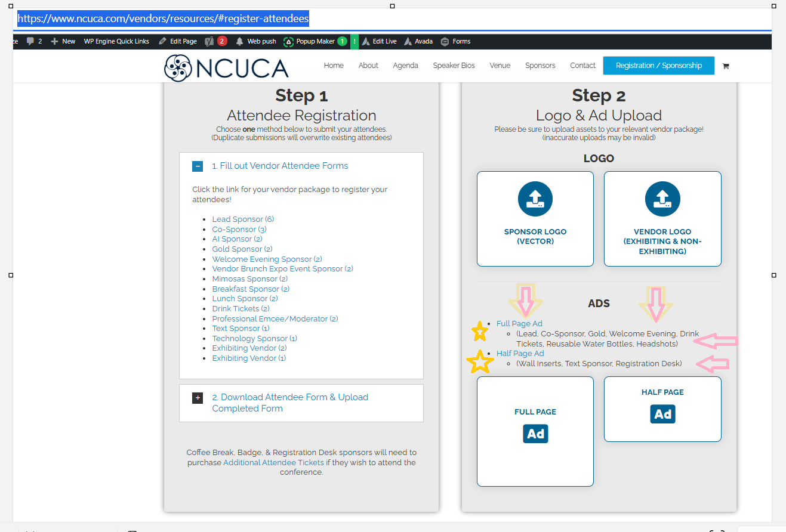
Task: Follow the Additional Attendee Tickets link
Action: pos(273,463)
